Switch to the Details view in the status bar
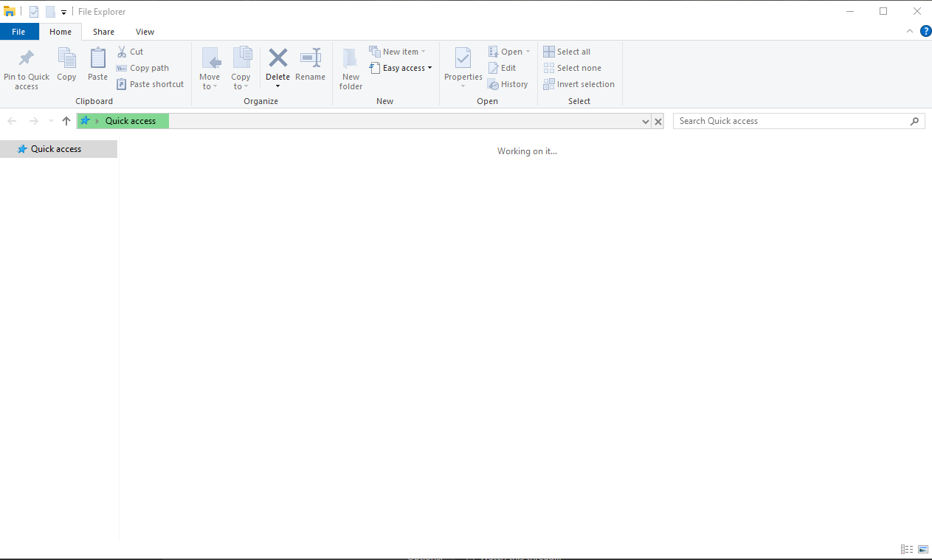Image resolution: width=932 pixels, height=560 pixels. (x=906, y=549)
